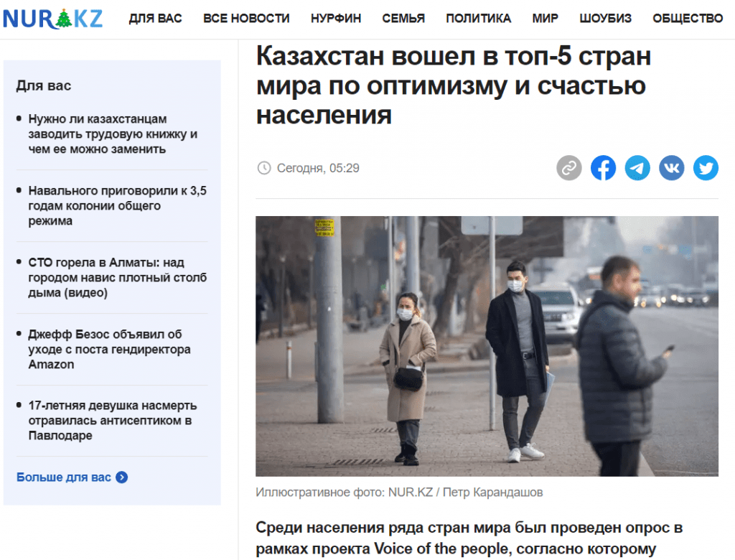
Task: Share the article on VK
Action: pos(672,168)
